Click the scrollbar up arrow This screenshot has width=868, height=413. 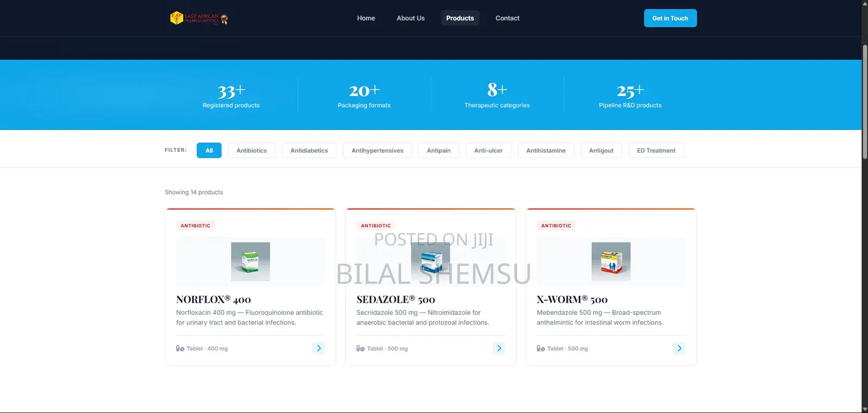[865, 3]
